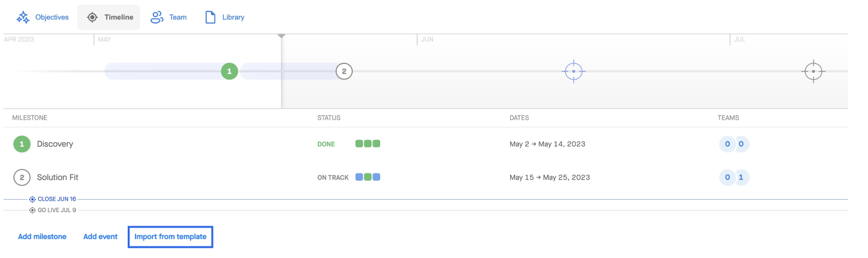Click the Team people icon
The width and height of the screenshot is (868, 258).
point(157,17)
